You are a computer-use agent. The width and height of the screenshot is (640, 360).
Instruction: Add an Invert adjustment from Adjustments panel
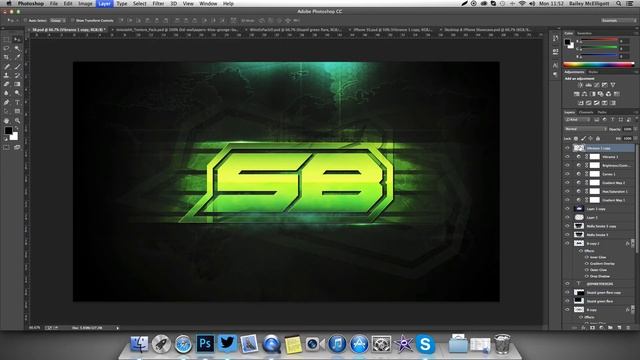pyautogui.click(x=580, y=103)
